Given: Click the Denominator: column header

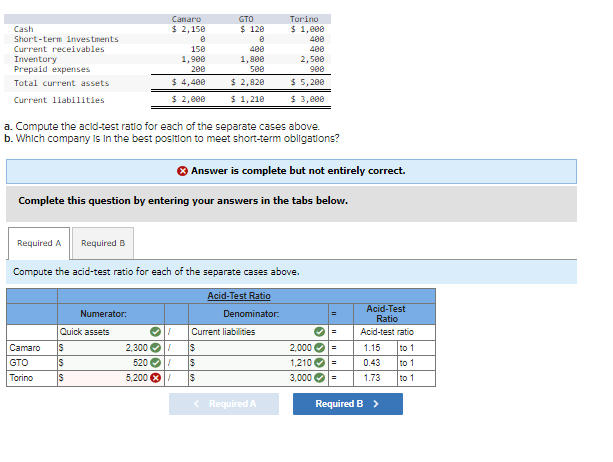Looking at the screenshot, I should click(x=251, y=314).
